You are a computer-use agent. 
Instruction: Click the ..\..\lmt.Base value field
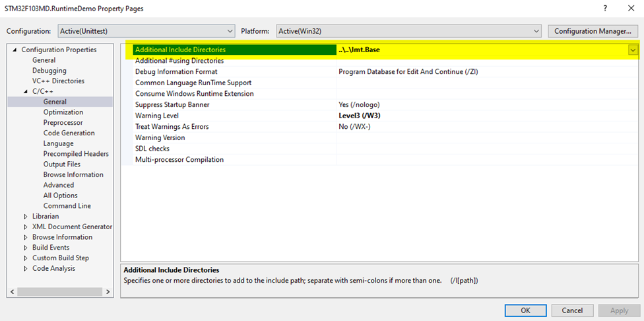[x=482, y=50]
